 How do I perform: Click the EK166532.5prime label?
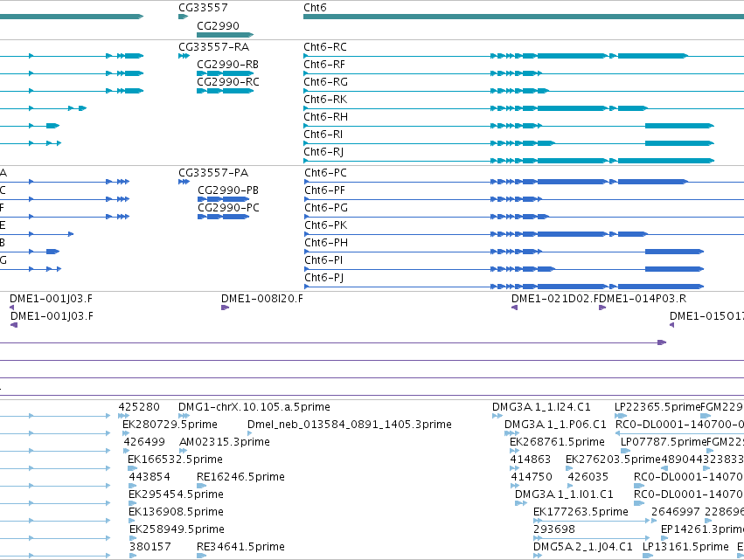pos(175,460)
